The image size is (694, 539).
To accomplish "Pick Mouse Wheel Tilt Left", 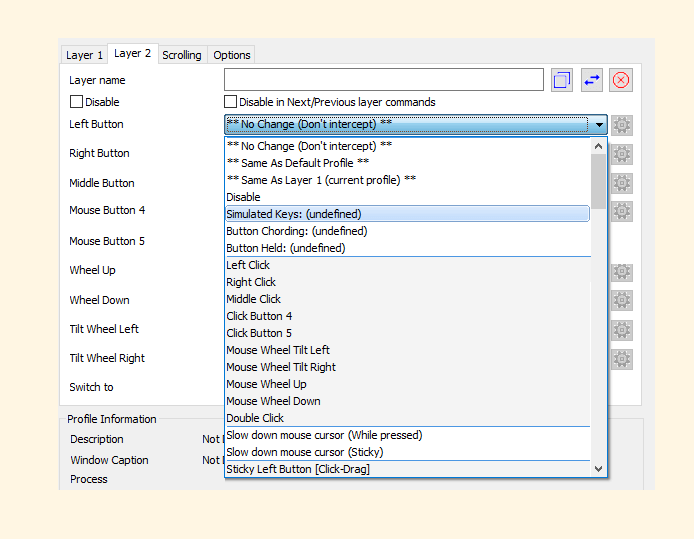I will pos(408,350).
